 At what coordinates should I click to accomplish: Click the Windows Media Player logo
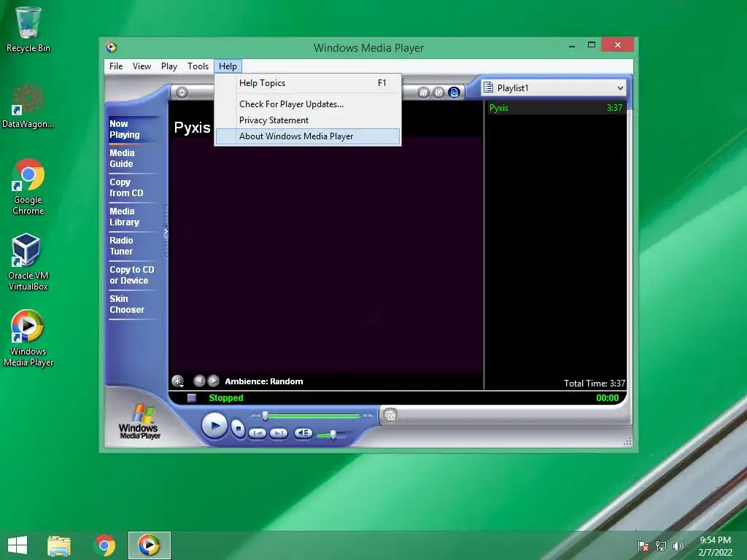click(139, 421)
